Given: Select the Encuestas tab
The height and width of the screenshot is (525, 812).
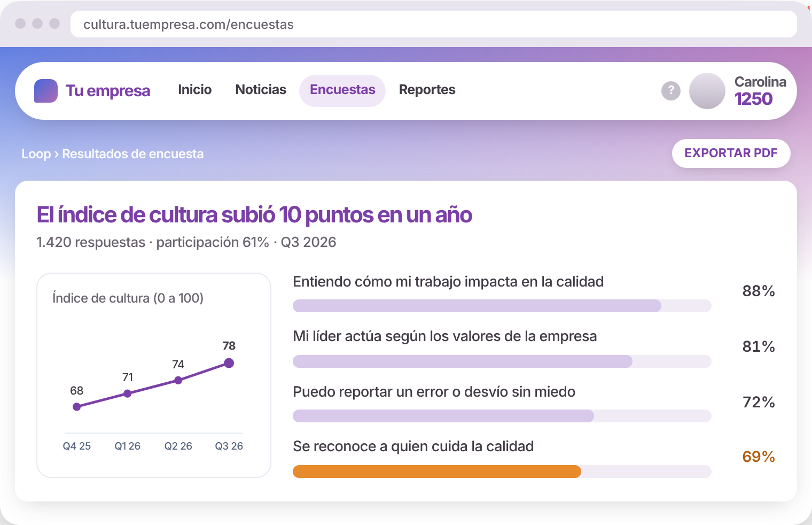Looking at the screenshot, I should click(x=342, y=90).
